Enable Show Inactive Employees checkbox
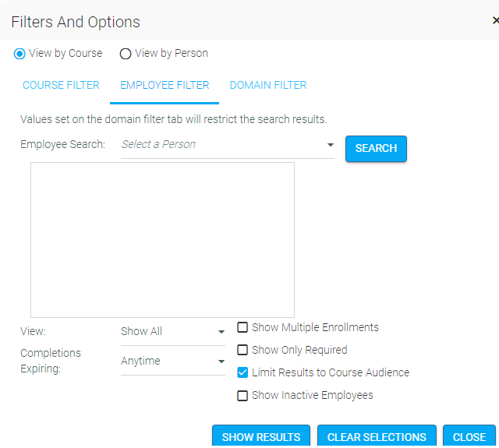499x448 pixels. point(242,396)
